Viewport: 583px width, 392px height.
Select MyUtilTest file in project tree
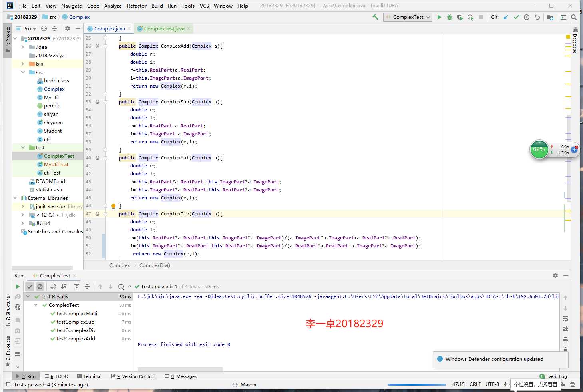[56, 165]
